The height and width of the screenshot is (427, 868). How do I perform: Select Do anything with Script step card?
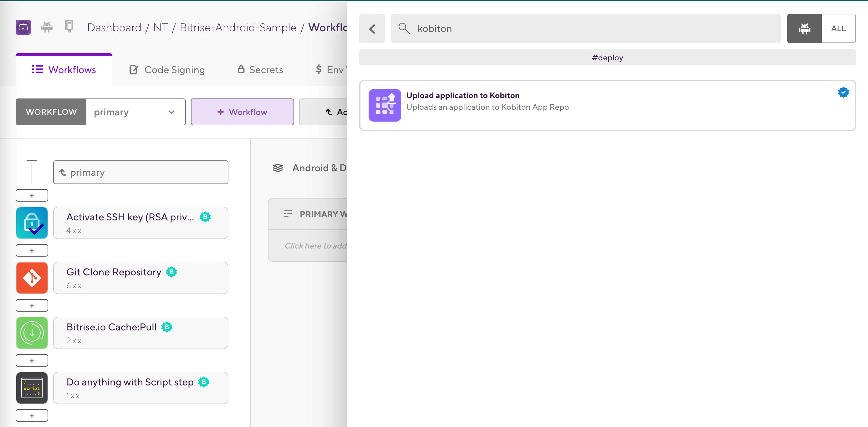(141, 388)
